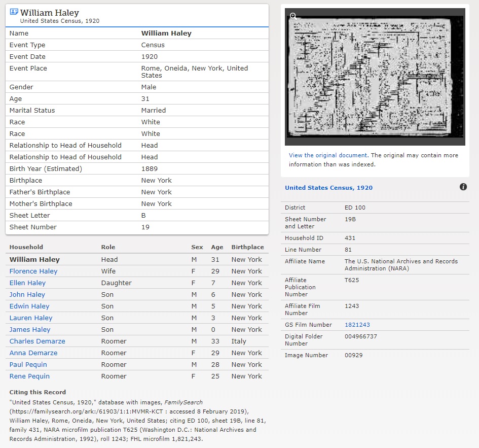Image resolution: width=479 pixels, height=448 pixels.
Task: Open James Haley's record
Action: [30, 329]
